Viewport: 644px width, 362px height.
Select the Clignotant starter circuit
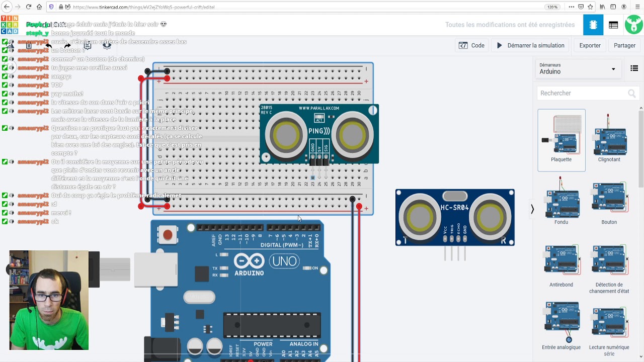[609, 138]
